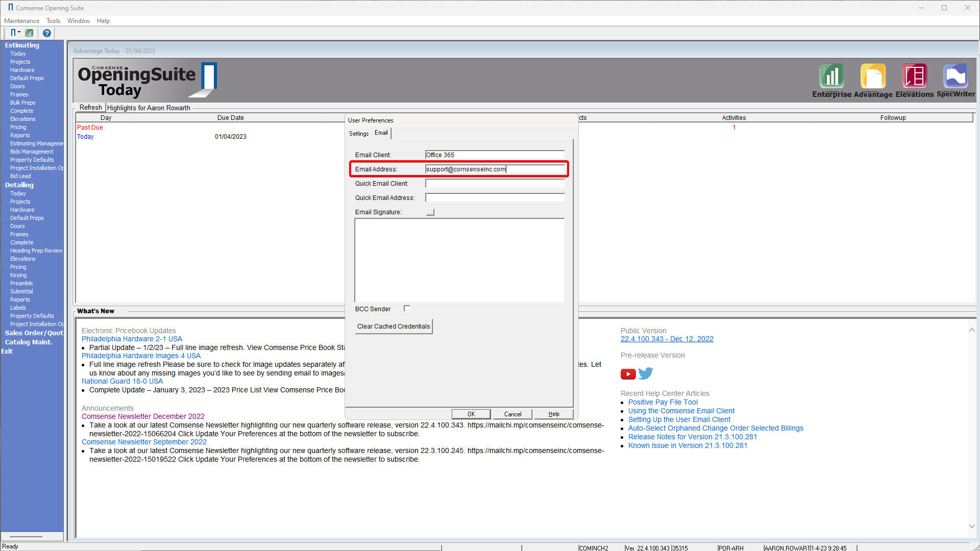Toggle the BCC Sender checkbox
The width and height of the screenshot is (980, 551).
point(407,308)
